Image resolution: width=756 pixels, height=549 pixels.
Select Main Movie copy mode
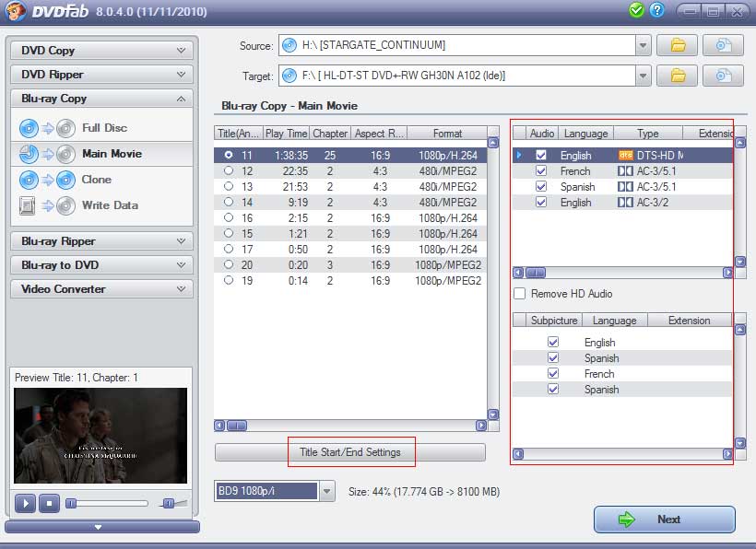click(101, 154)
